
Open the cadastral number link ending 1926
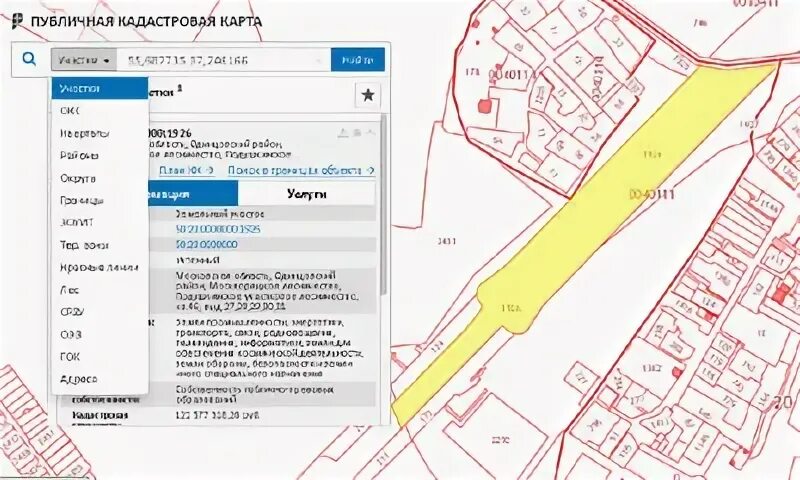click(218, 229)
